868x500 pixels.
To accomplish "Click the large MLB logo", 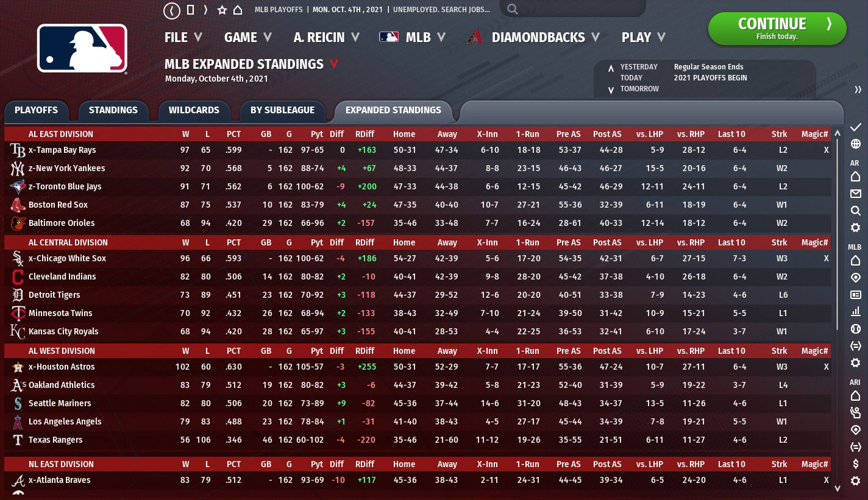I will pos(82,49).
